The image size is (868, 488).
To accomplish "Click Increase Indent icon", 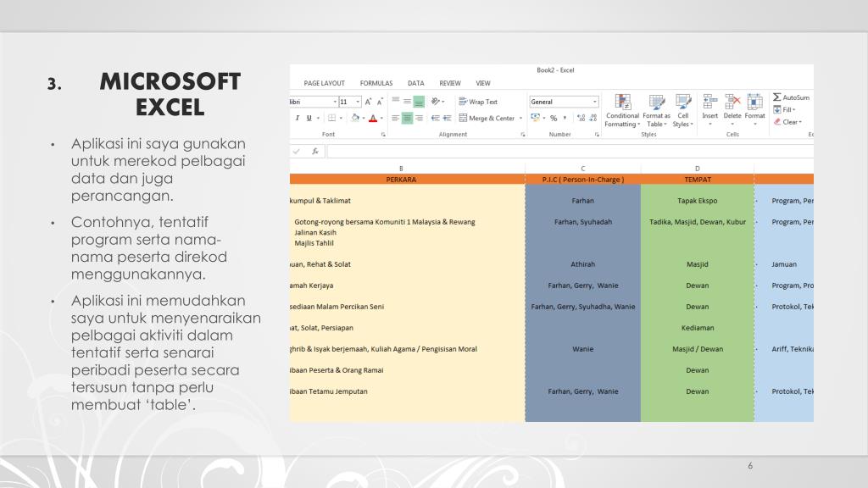I will coord(448,118).
